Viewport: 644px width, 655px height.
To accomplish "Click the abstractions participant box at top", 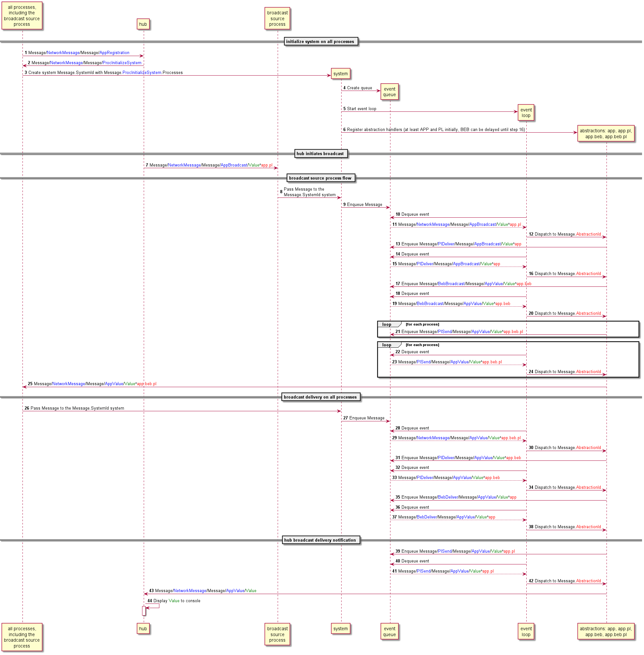I will pyautogui.click(x=606, y=134).
